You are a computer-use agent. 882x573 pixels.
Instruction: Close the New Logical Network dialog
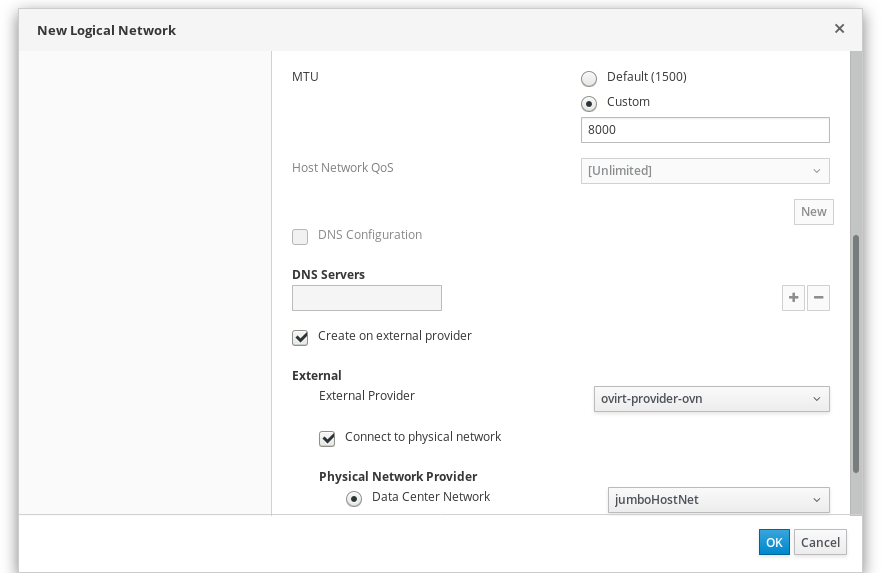[x=839, y=29]
